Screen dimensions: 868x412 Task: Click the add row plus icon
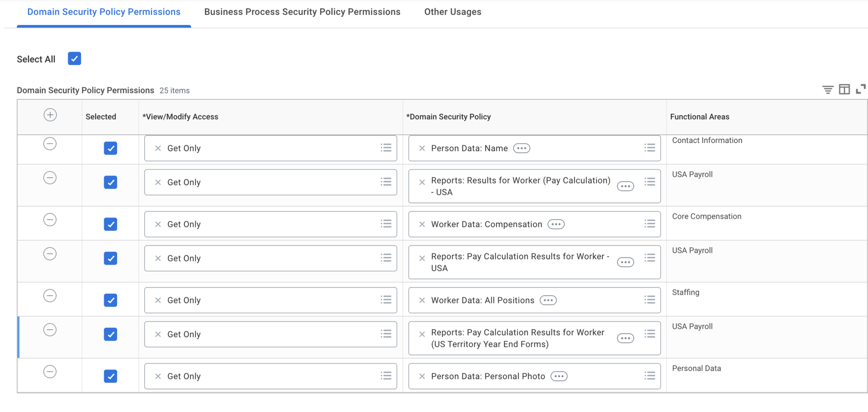tap(50, 115)
